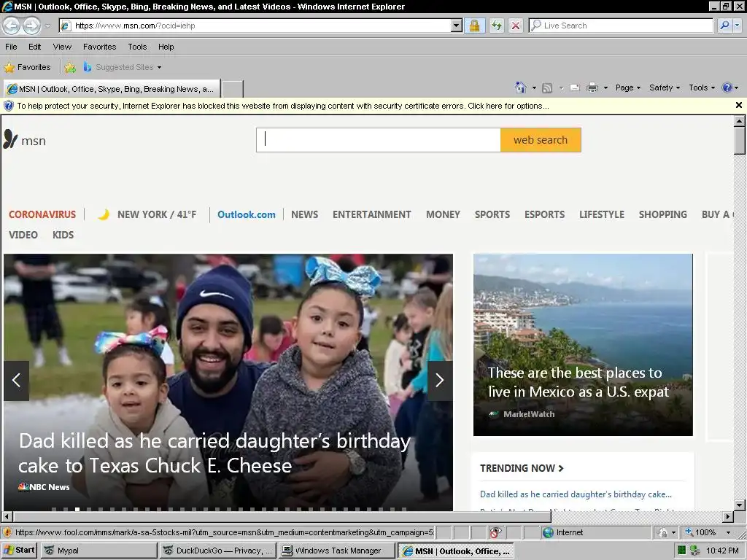Click the green Refresh arrows icon

point(496,26)
